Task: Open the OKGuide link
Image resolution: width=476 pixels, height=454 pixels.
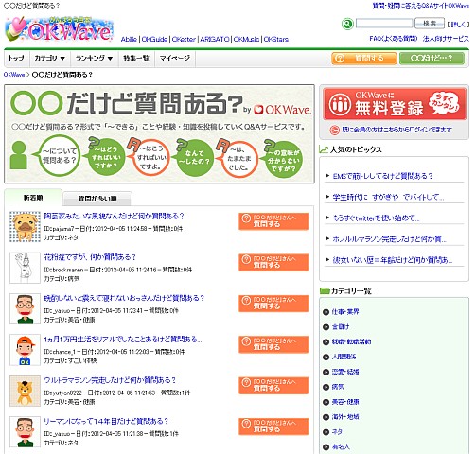Action: (x=154, y=40)
